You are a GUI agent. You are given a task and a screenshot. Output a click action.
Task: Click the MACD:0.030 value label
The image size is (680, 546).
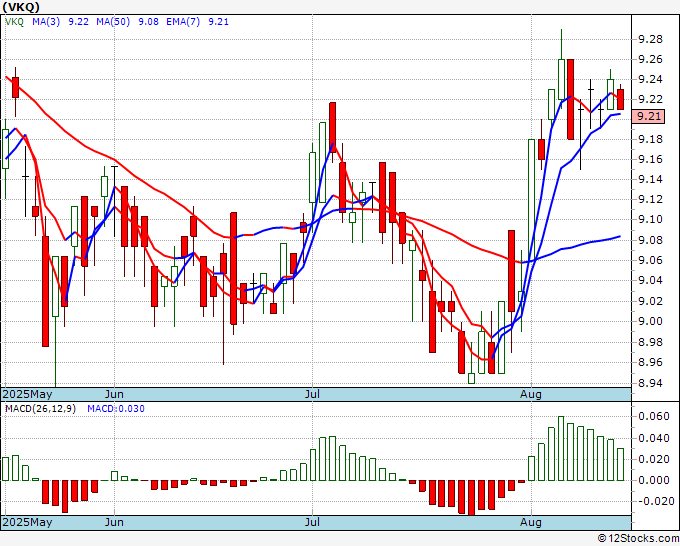pos(116,409)
